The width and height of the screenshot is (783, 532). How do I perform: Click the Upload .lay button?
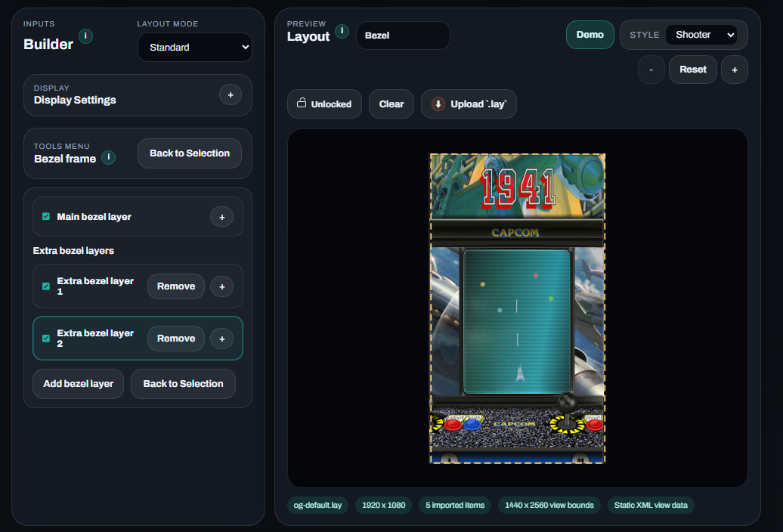tap(469, 104)
